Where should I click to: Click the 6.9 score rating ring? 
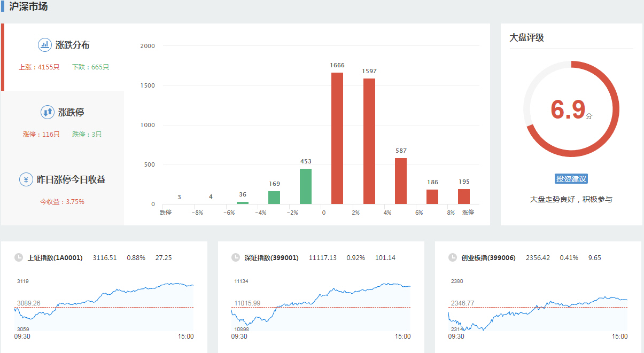pyautogui.click(x=571, y=109)
